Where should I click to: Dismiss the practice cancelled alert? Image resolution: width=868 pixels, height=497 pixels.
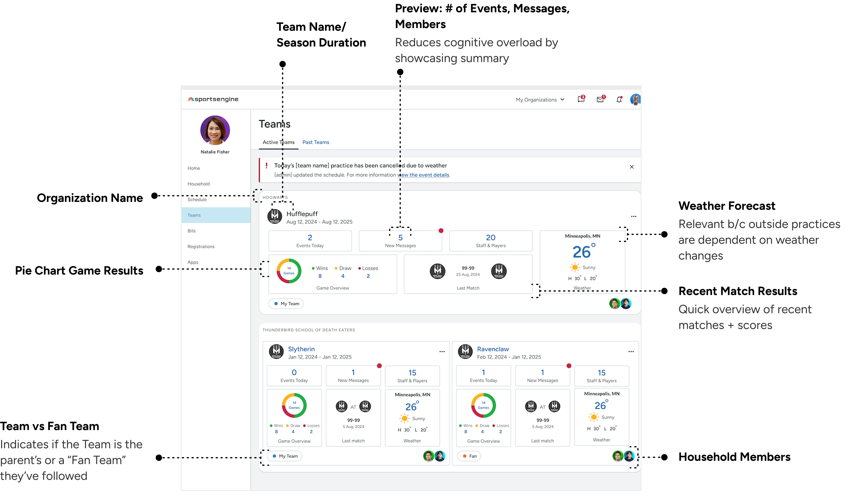(631, 167)
